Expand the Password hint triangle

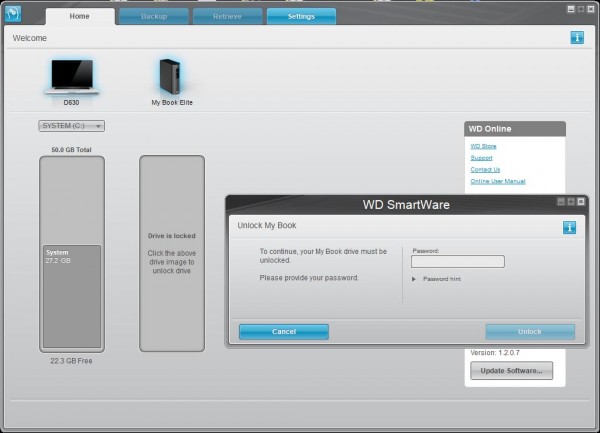414,279
